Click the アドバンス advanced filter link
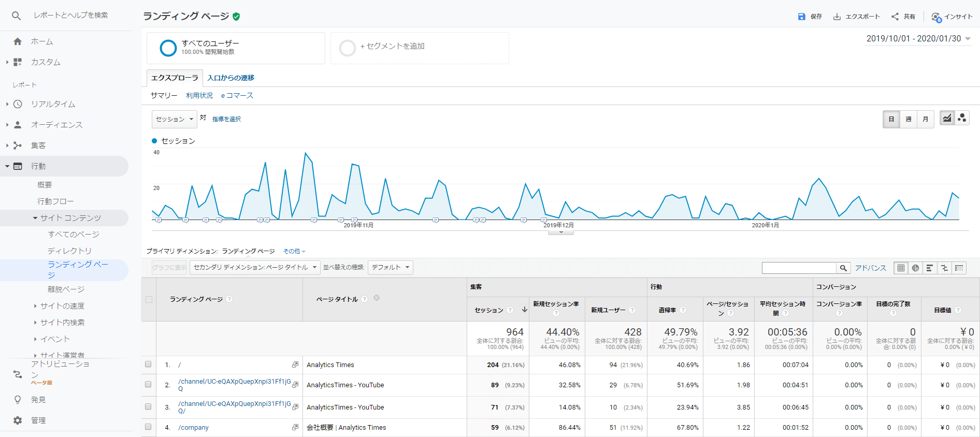The height and width of the screenshot is (437, 980). [x=870, y=268]
